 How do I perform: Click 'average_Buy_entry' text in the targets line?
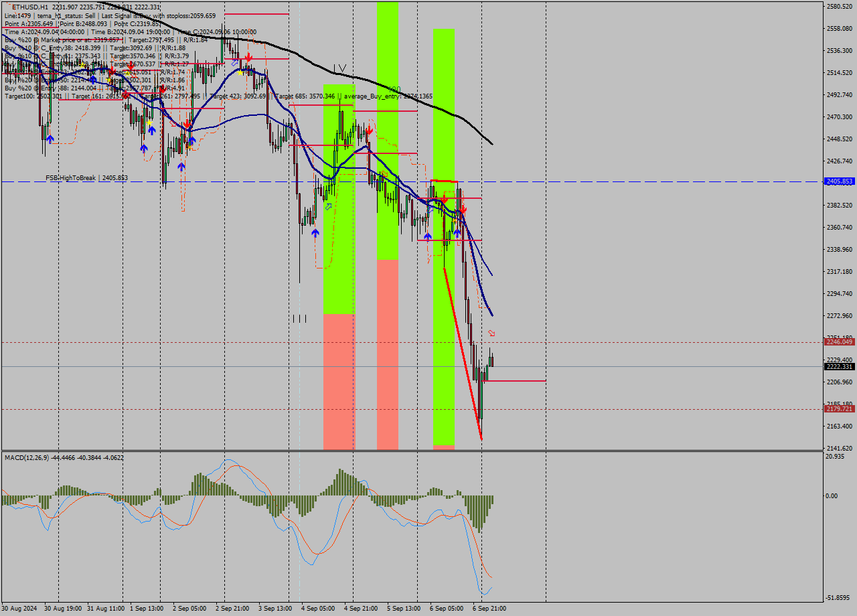tap(372, 96)
